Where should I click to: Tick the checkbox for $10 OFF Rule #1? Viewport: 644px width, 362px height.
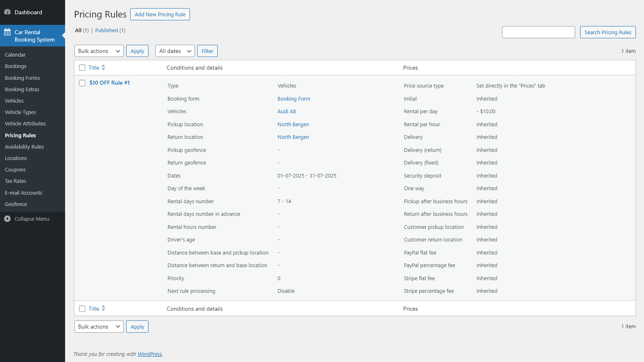point(82,83)
